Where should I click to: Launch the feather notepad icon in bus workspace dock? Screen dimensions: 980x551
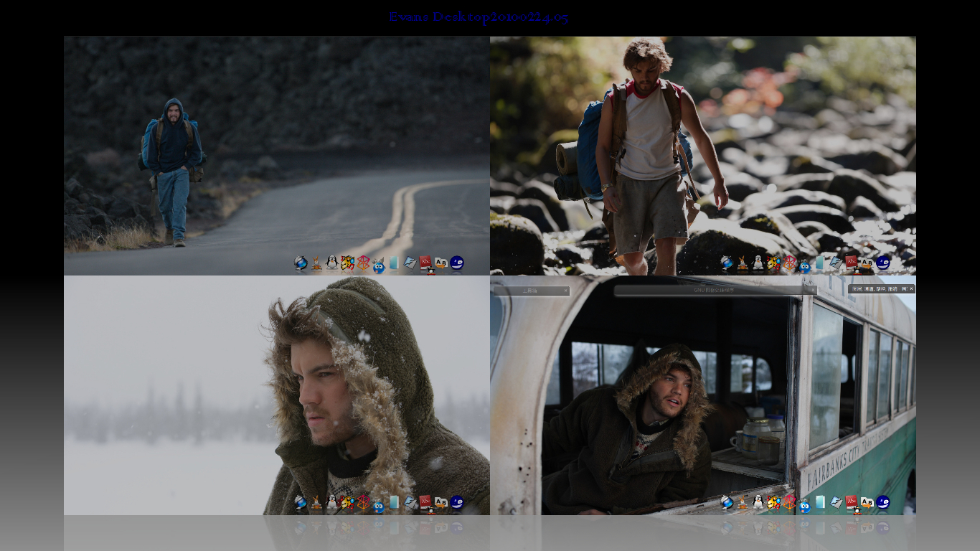836,502
